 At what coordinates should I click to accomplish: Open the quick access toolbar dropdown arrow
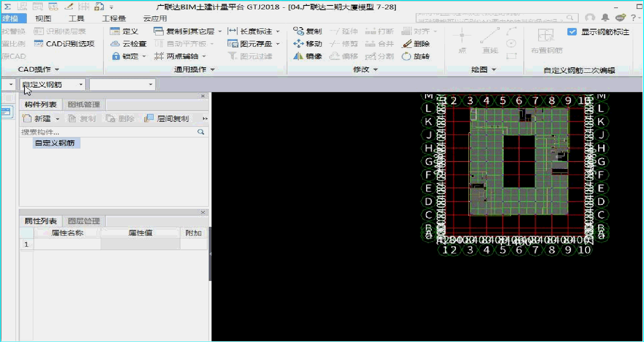[111, 7]
